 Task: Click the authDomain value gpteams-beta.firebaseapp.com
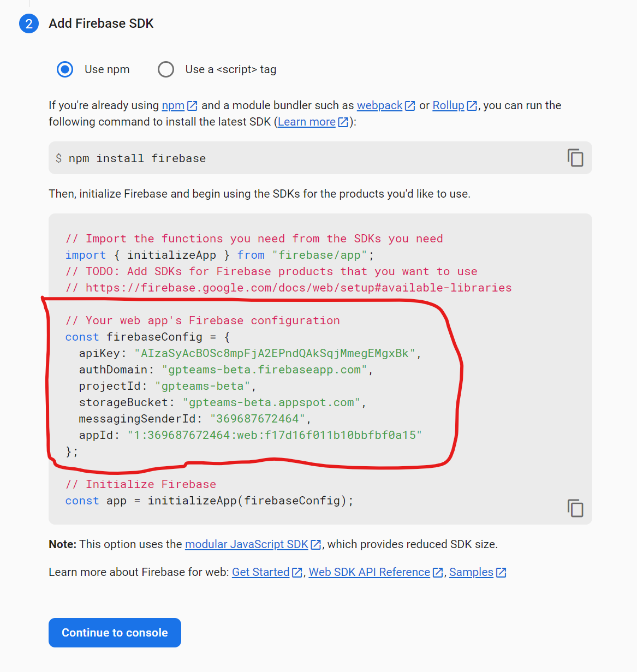pyautogui.click(x=265, y=370)
